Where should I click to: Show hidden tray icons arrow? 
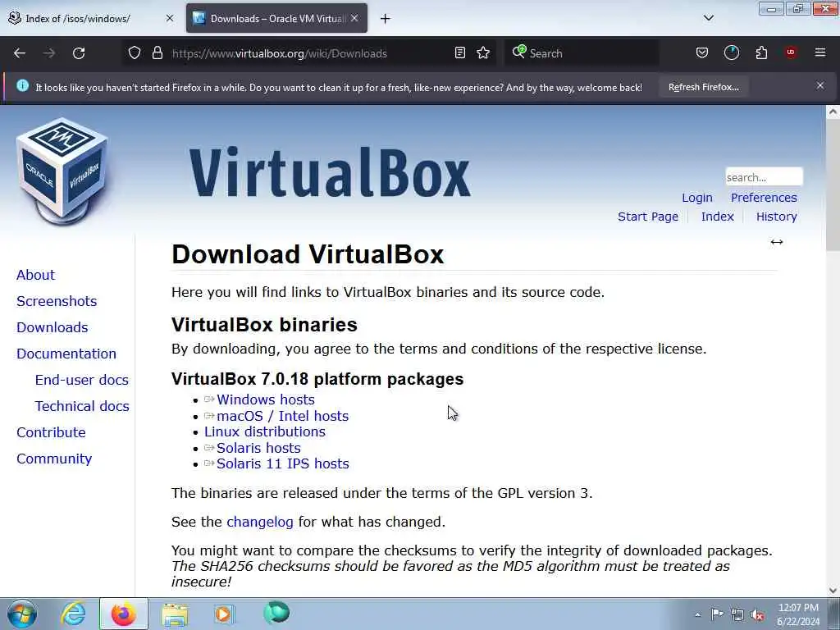tap(697, 615)
